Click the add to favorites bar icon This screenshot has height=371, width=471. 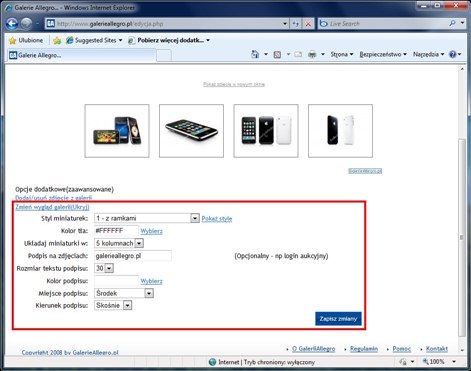click(57, 40)
